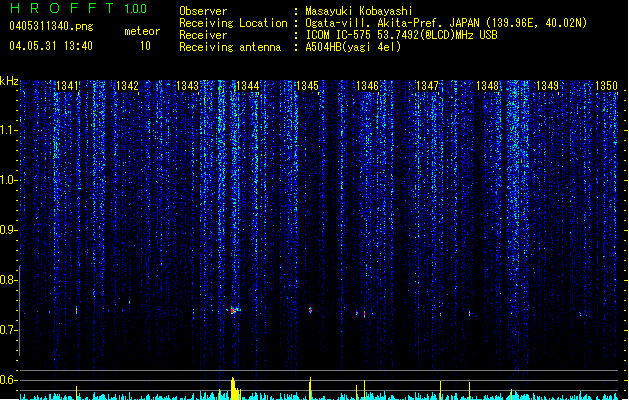Click the 1.1 kHz frequency axis label
This screenshot has width=629, height=400.
tap(8, 130)
